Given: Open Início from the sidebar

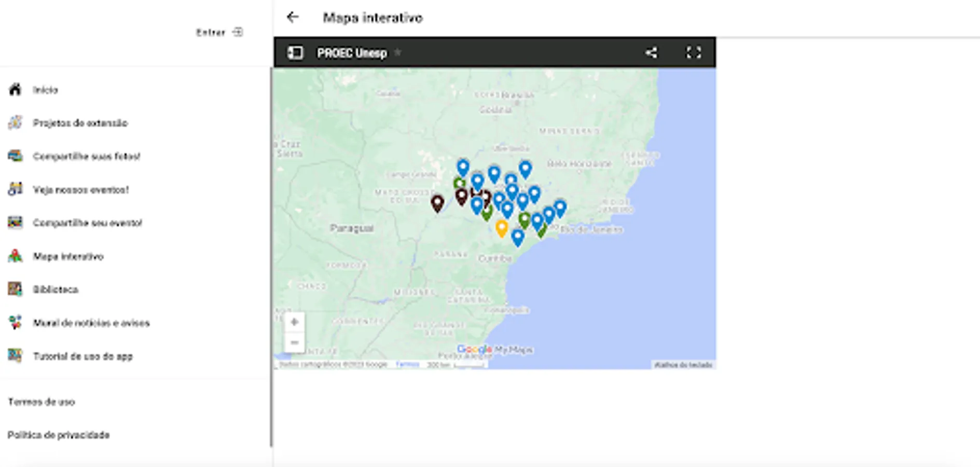Looking at the screenshot, I should 16,89.
